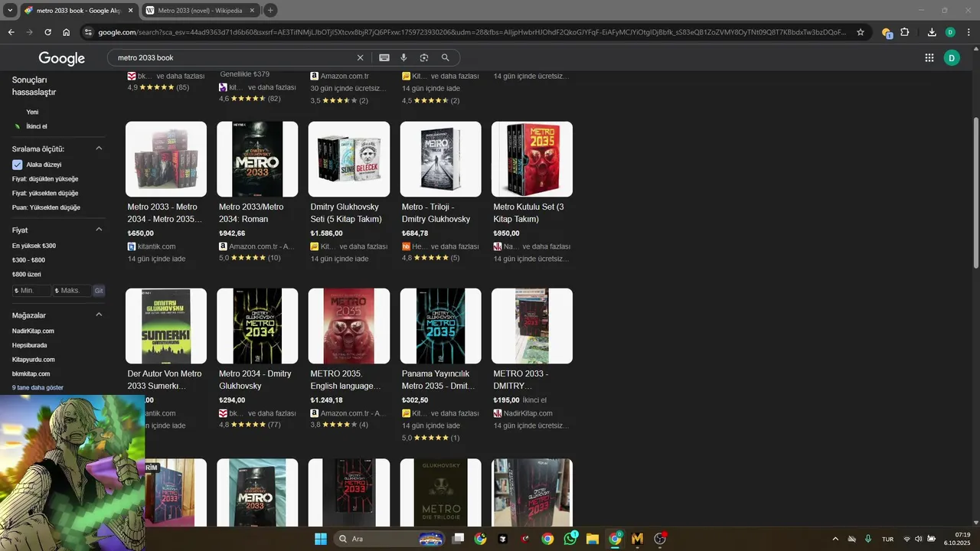Open Metro 2034 - Dmitry Glukhovsky title
This screenshot has width=980, height=551.
tap(255, 380)
